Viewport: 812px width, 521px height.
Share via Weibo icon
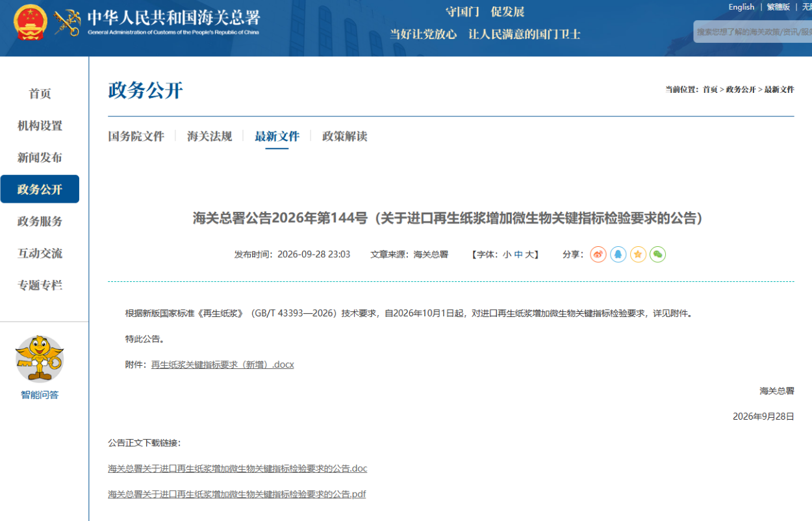point(598,254)
